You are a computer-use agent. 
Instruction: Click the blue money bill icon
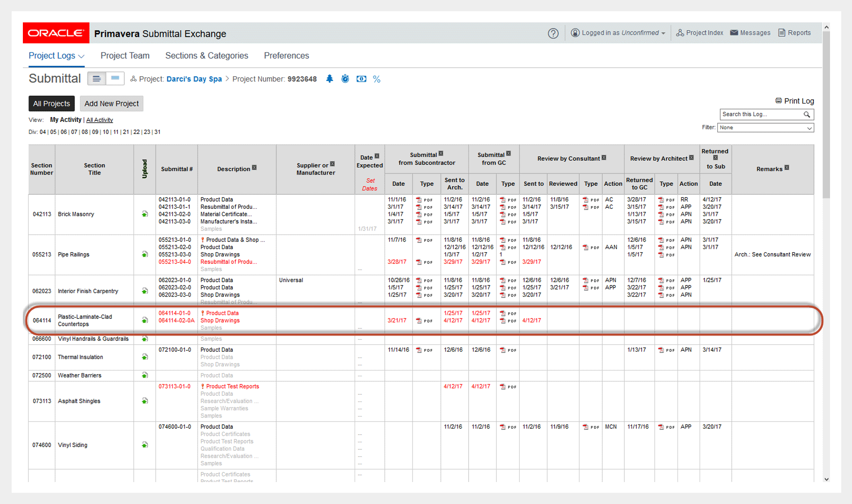[x=361, y=79]
